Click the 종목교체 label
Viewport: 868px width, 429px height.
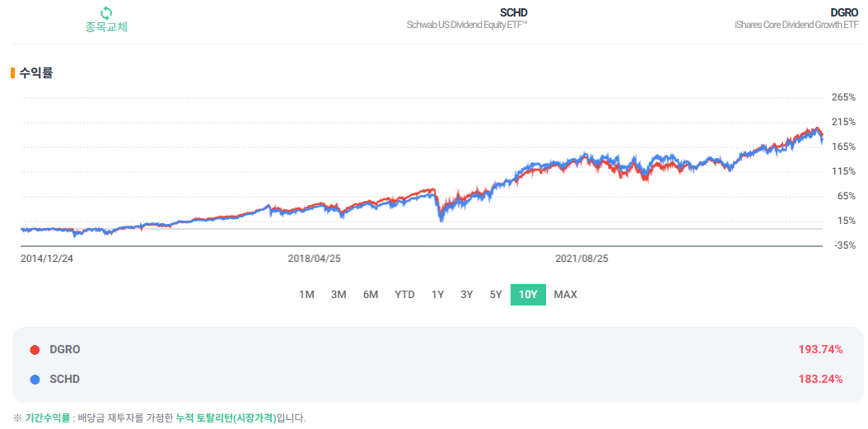tap(106, 27)
